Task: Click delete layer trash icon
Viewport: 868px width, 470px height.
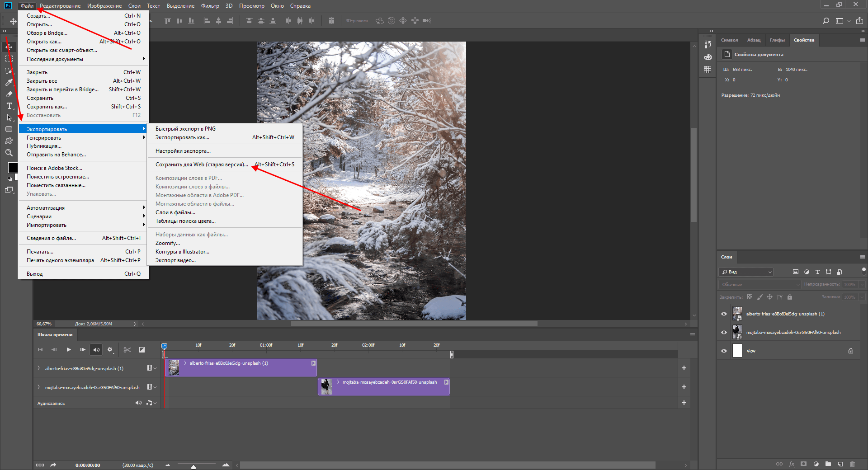Action: (853, 464)
